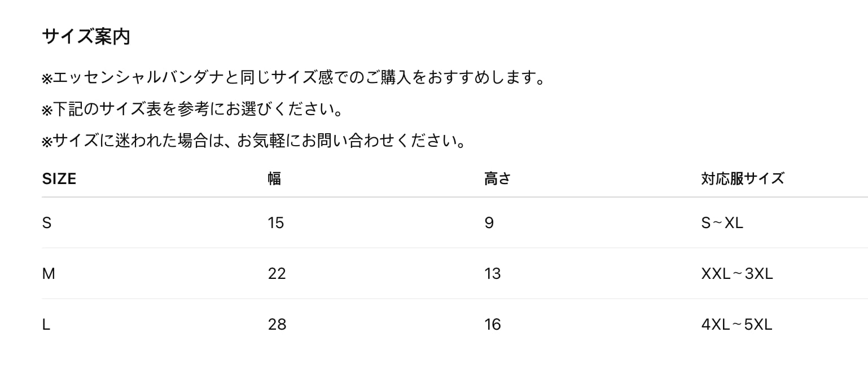The width and height of the screenshot is (868, 376).
Task: Click the L size row label
Action: point(46,325)
